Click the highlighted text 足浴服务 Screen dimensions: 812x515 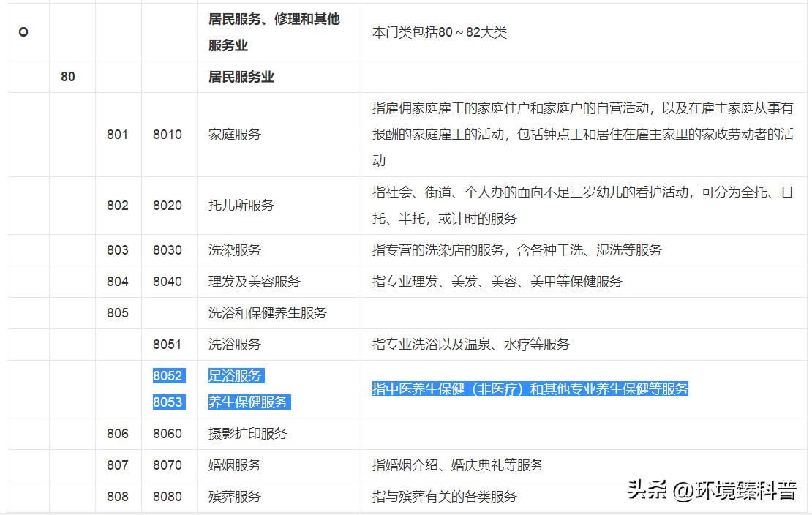[x=234, y=376]
